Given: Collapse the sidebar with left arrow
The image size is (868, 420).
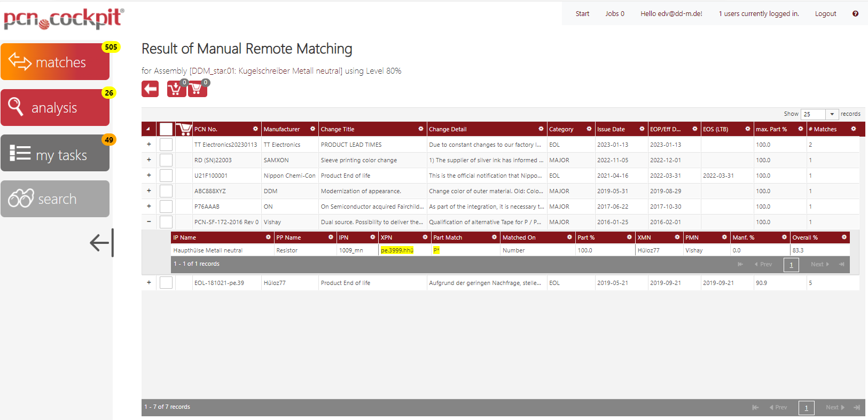Looking at the screenshot, I should tap(101, 243).
